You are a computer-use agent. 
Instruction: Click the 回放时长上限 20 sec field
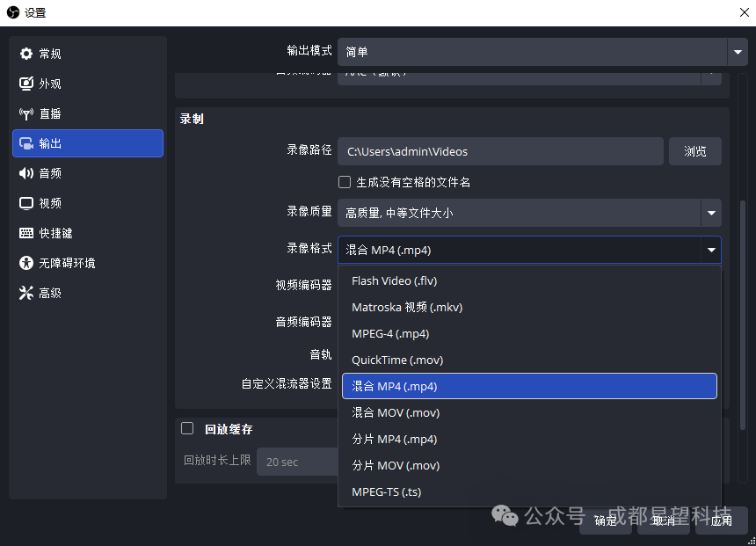coord(297,462)
